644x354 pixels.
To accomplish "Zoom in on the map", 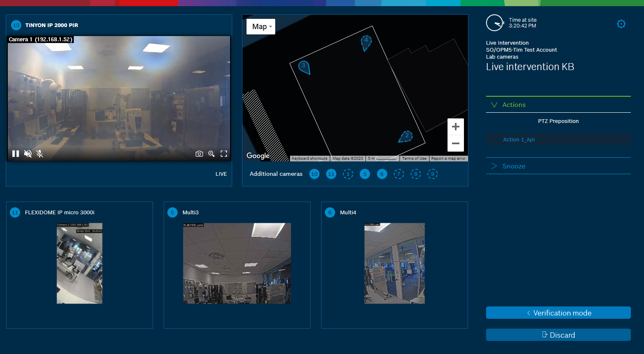I will 455,127.
